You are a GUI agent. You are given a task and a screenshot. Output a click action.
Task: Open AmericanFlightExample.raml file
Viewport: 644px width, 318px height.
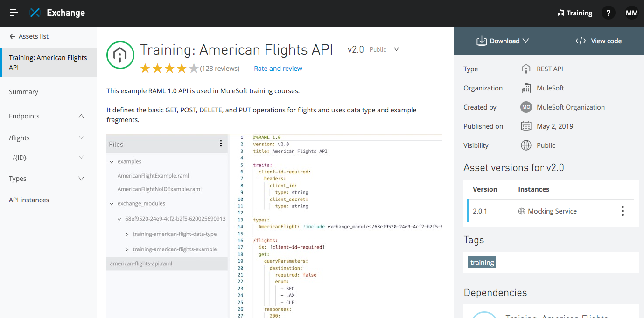tap(153, 176)
